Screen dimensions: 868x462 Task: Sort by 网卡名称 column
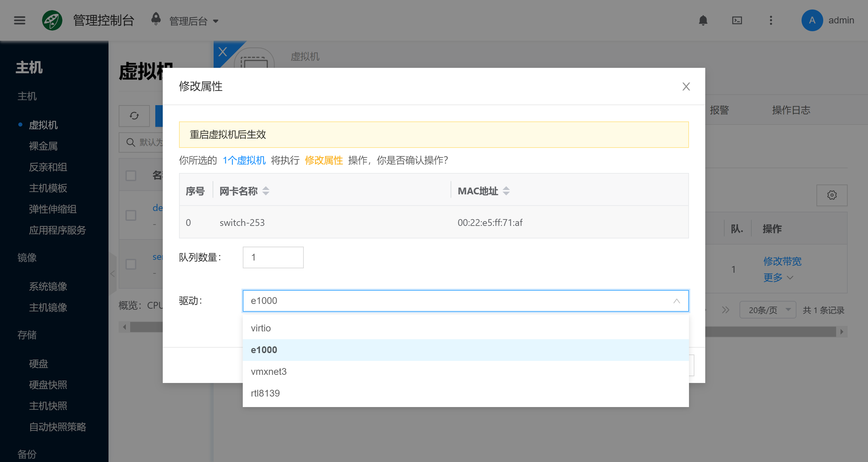(266, 191)
